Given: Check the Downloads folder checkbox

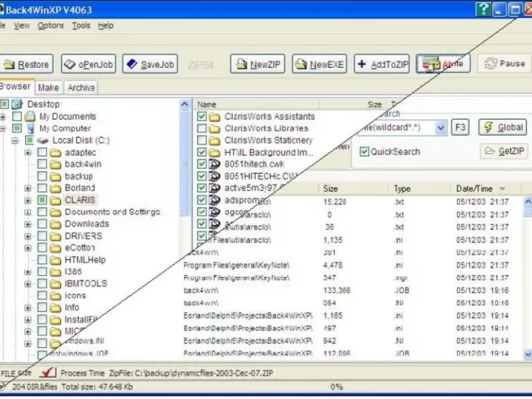Looking at the screenshot, I should (42, 223).
